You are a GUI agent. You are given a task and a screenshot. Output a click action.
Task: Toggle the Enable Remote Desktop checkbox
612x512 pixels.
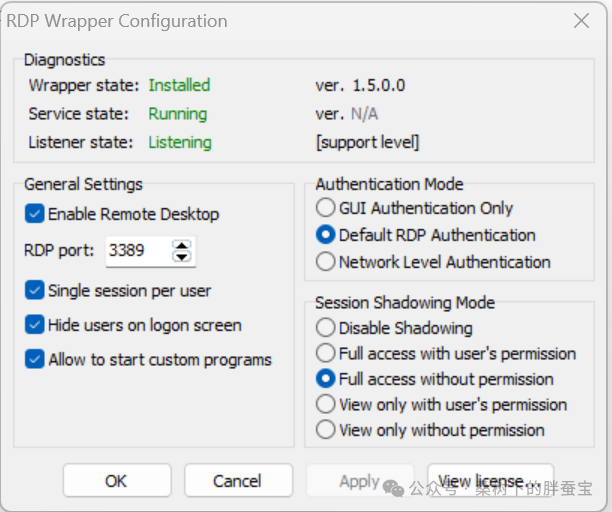[35, 214]
